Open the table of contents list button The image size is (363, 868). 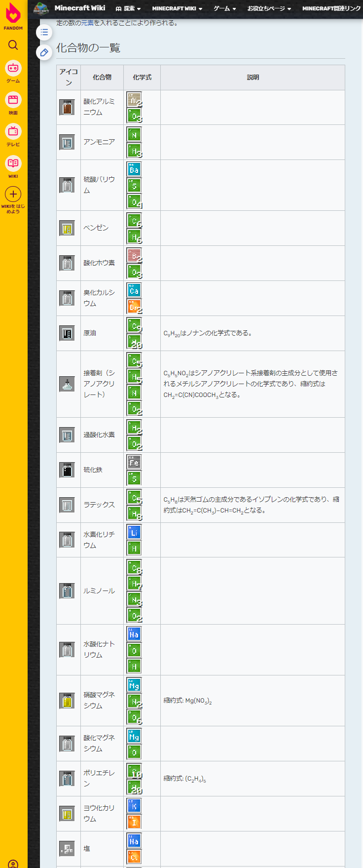tap(44, 32)
